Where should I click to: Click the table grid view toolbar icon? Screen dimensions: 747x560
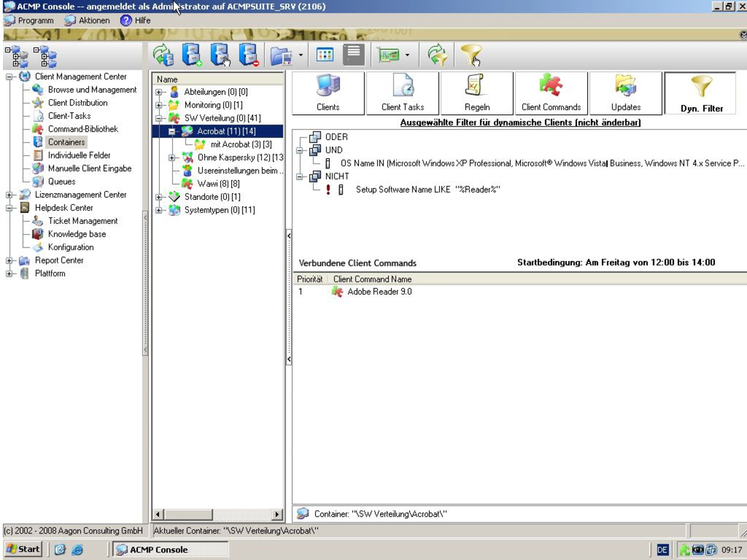tap(324, 55)
